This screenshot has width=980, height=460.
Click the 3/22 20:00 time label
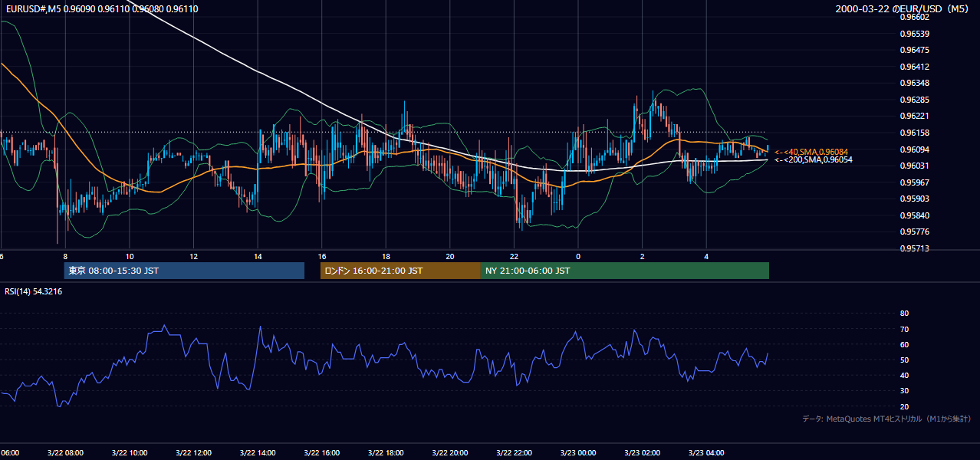click(x=450, y=453)
